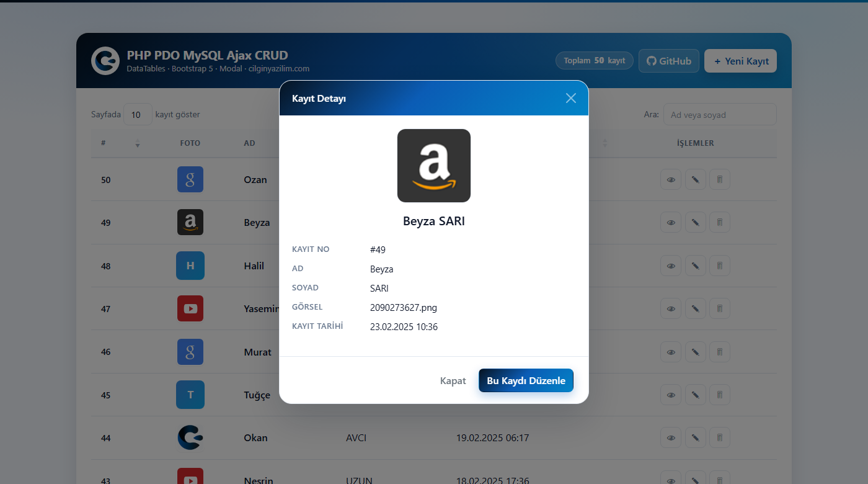
Task: Click the Beyza SARI heading in the modal
Action: [x=434, y=221]
